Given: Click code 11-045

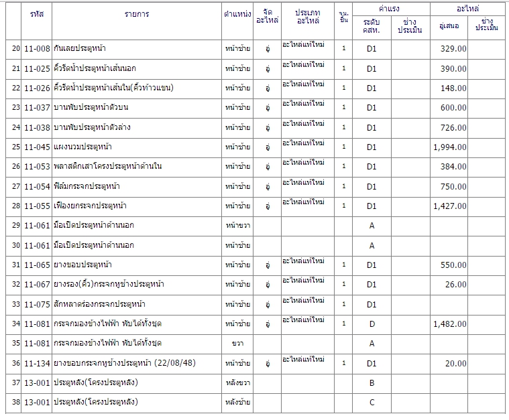Looking at the screenshot, I should pyautogui.click(x=37, y=147).
